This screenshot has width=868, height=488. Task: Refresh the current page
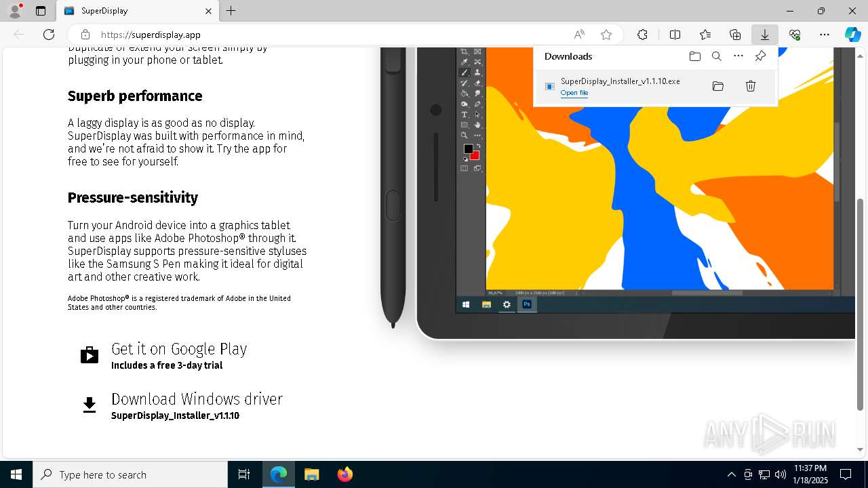coord(49,35)
